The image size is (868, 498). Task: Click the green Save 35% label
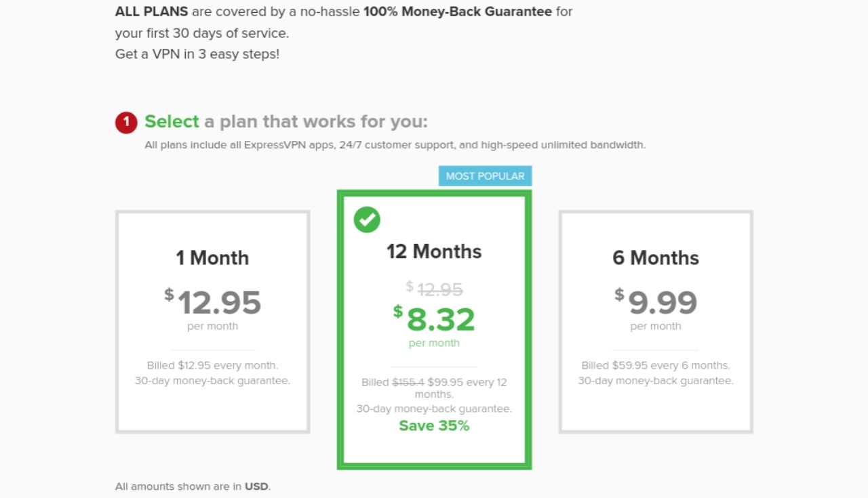[x=434, y=426]
